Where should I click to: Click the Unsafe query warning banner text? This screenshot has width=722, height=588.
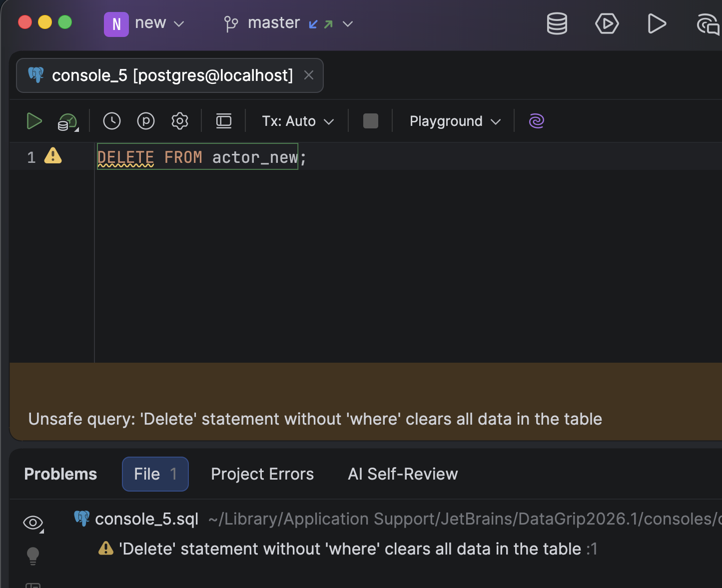315,419
